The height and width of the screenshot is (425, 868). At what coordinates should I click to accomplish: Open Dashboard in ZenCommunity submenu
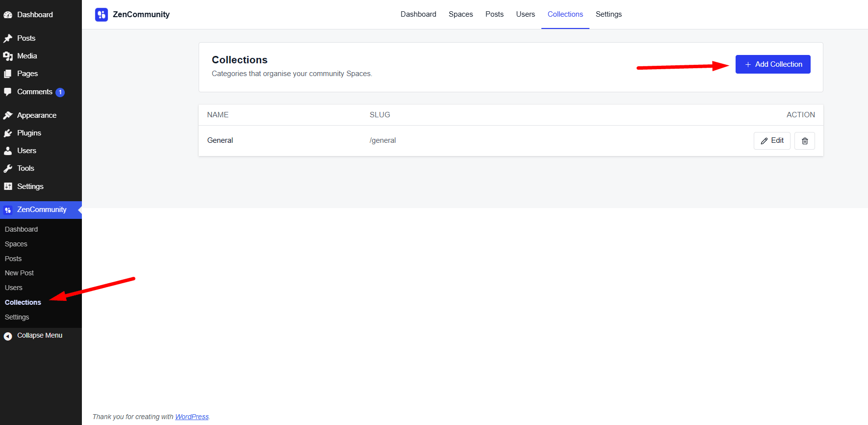[21, 229]
